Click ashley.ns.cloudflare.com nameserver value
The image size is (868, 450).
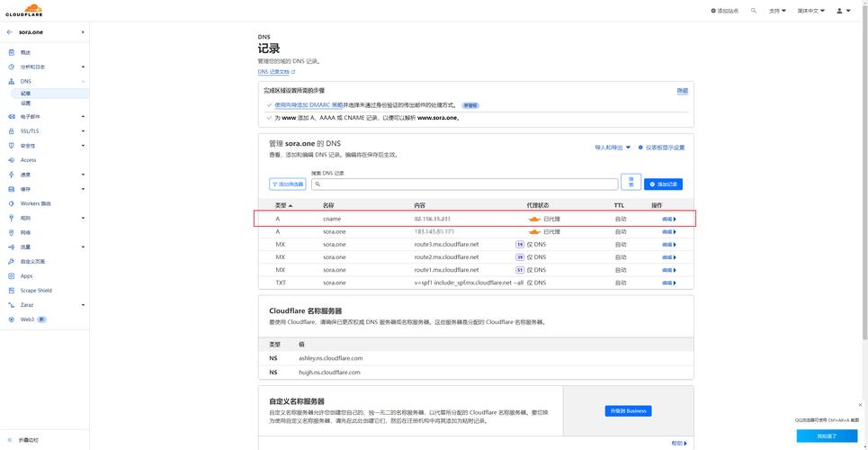(x=330, y=358)
